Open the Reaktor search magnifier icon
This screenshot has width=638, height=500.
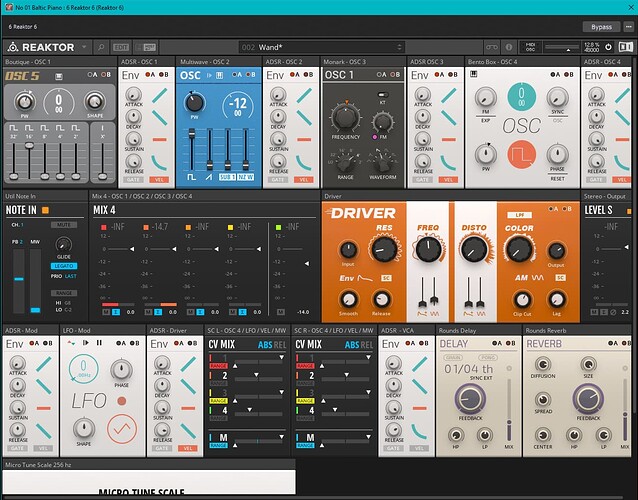point(100,48)
